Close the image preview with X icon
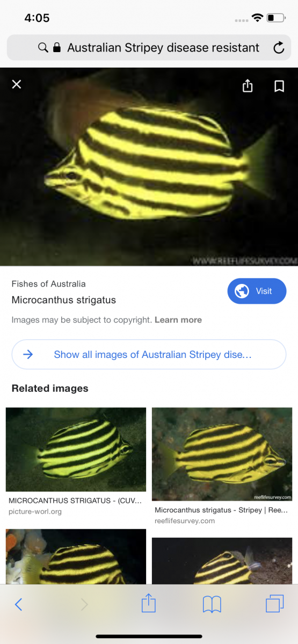 pyautogui.click(x=17, y=84)
